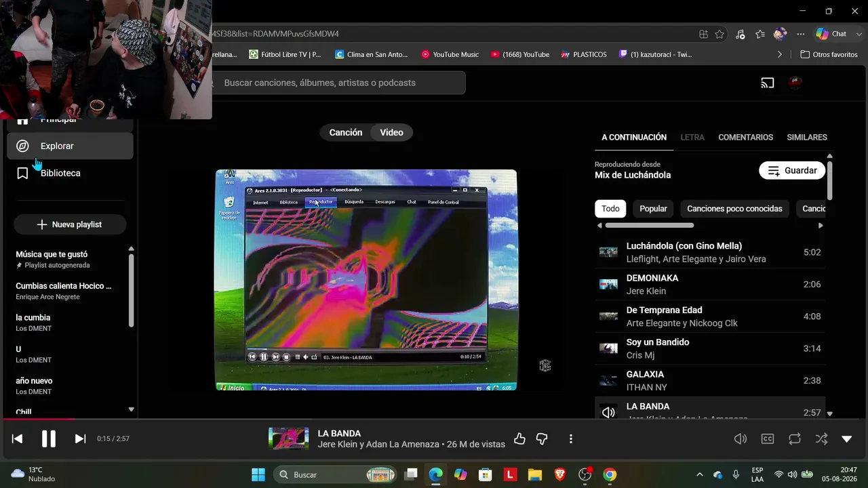868x488 pixels.
Task: Switch to Video mode
Action: pyautogui.click(x=391, y=132)
